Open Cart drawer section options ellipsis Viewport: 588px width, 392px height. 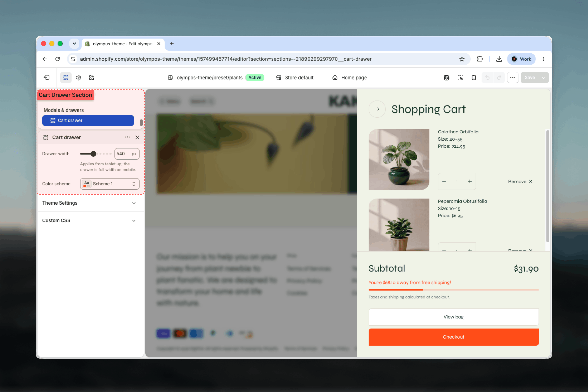click(x=127, y=137)
